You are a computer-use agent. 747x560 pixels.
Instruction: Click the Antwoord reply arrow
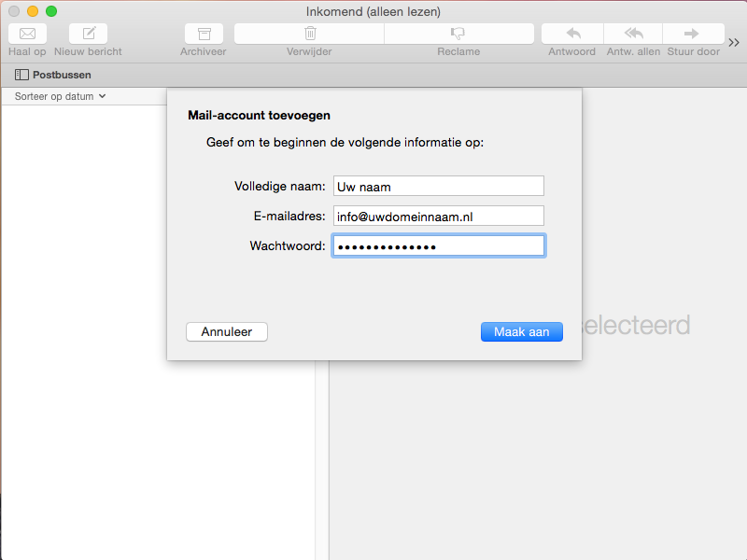click(572, 34)
